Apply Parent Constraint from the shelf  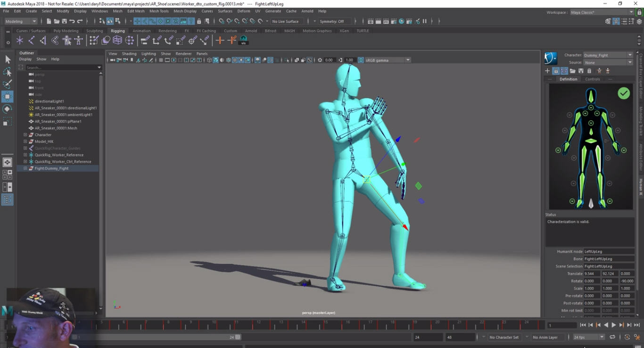(x=145, y=41)
